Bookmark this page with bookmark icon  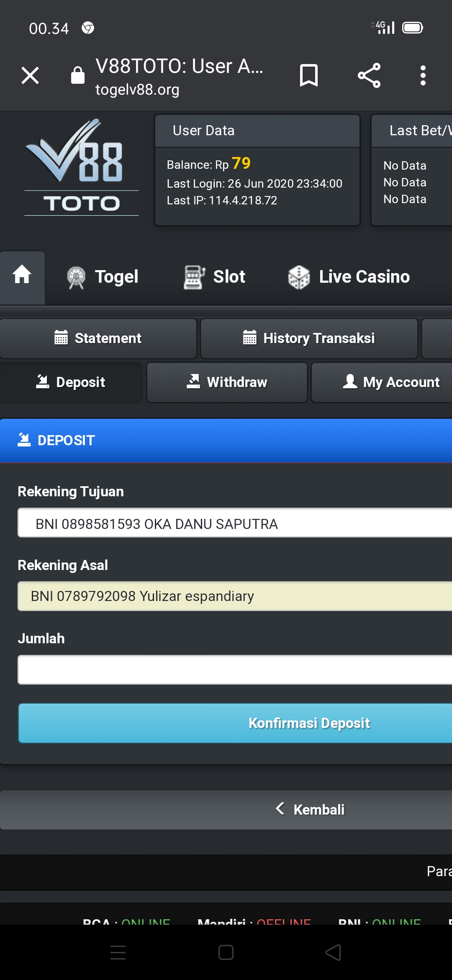309,76
